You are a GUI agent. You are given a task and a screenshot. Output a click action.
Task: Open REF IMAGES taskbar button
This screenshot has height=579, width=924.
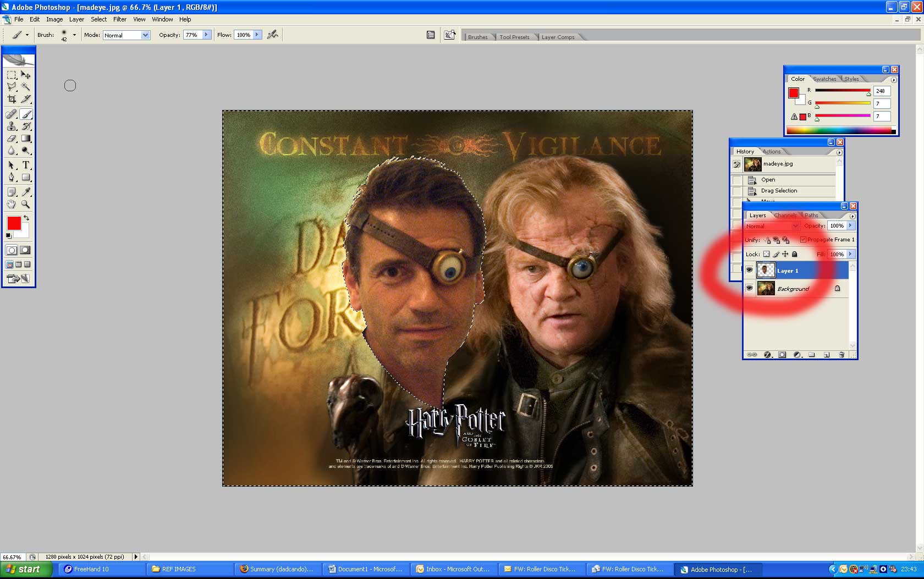[190, 569]
